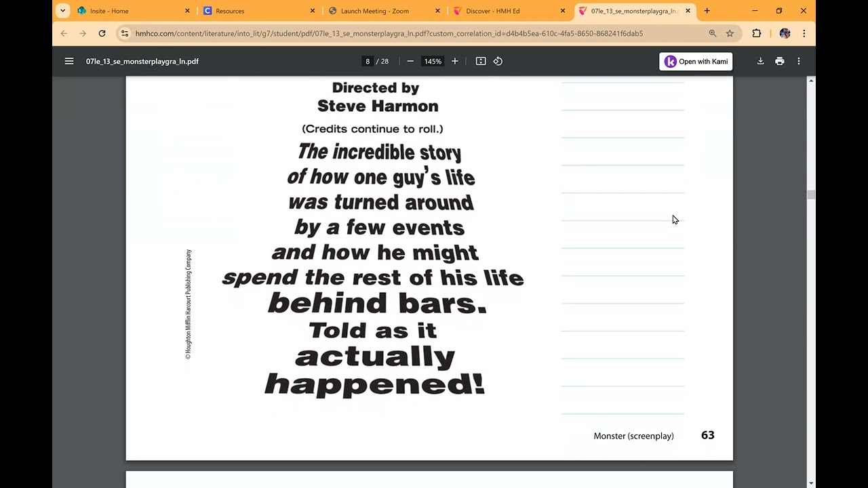
Task: Minimize the browser window
Action: pos(755,11)
